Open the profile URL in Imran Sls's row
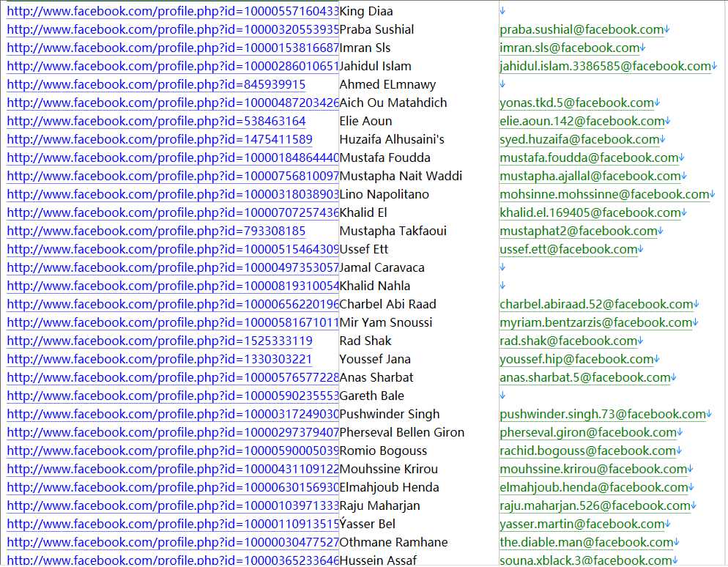Image resolution: width=728 pixels, height=567 pixels. coord(173,48)
